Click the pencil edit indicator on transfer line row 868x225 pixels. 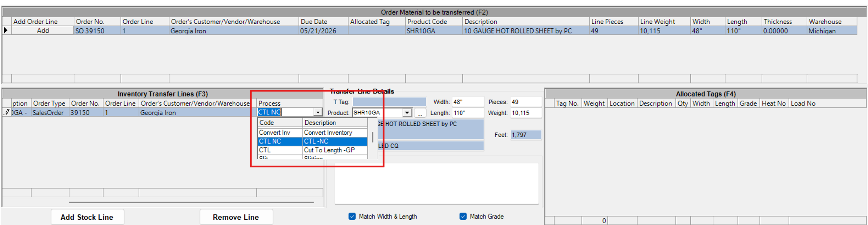[6, 113]
